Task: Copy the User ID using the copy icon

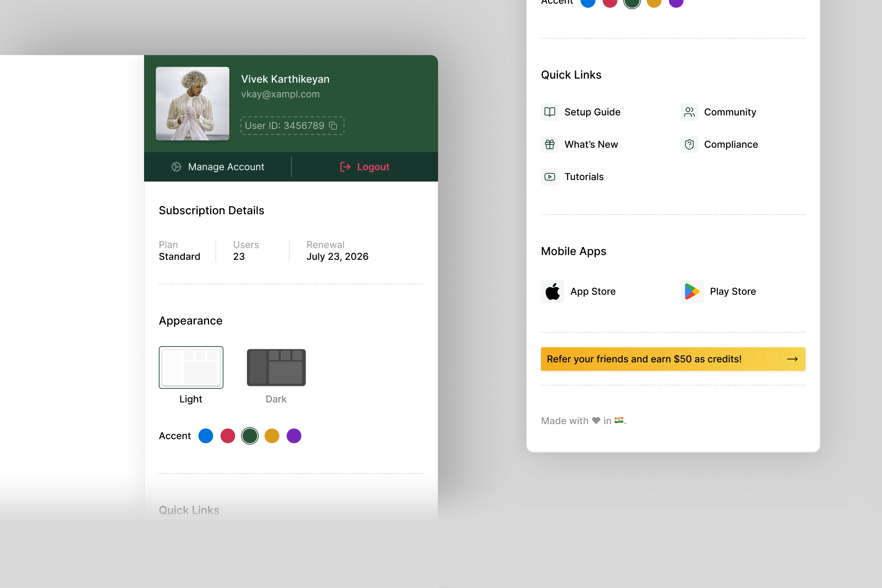Action: 333,126
